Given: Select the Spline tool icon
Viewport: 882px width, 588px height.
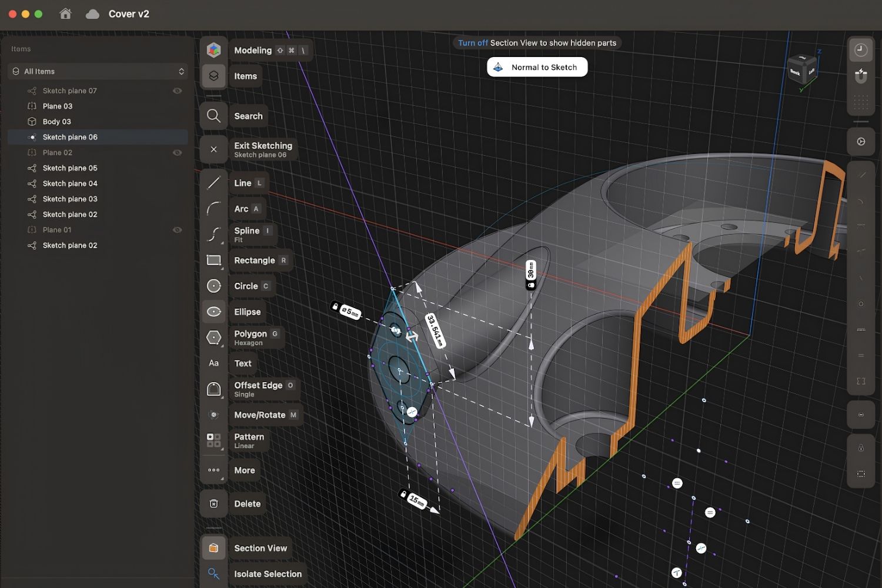Looking at the screenshot, I should click(x=213, y=234).
